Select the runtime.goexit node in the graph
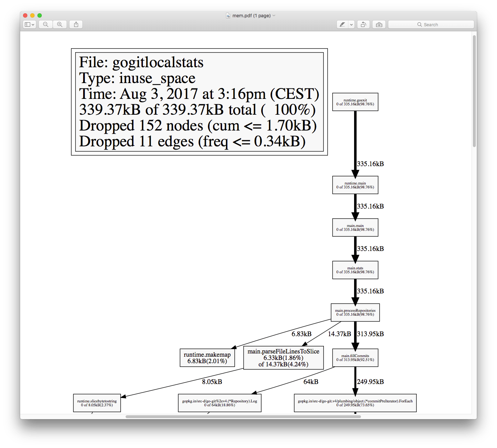497x448 pixels. [x=355, y=102]
